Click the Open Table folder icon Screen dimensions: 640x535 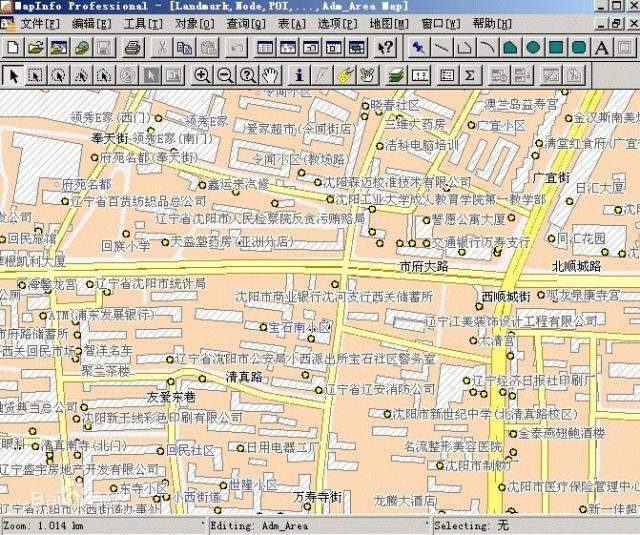point(36,47)
